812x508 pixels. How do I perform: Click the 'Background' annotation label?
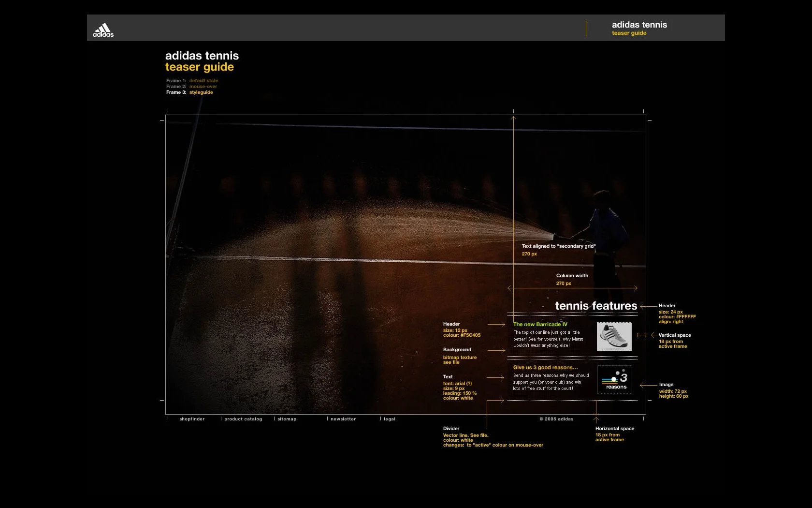457,350
